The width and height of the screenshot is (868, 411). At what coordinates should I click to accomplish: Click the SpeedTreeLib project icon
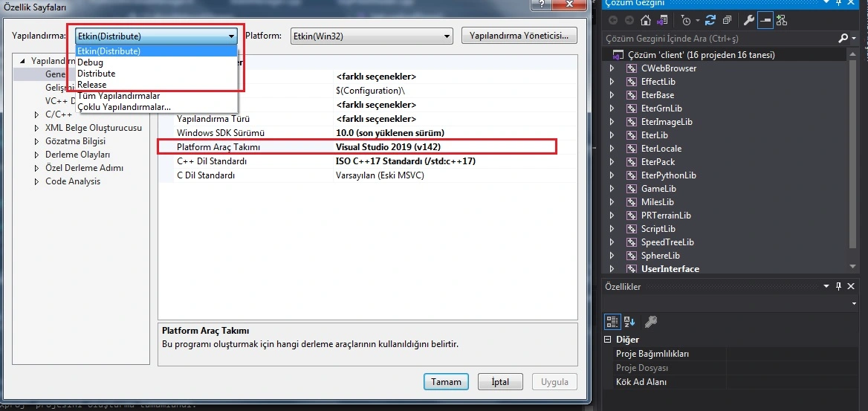pyautogui.click(x=631, y=242)
